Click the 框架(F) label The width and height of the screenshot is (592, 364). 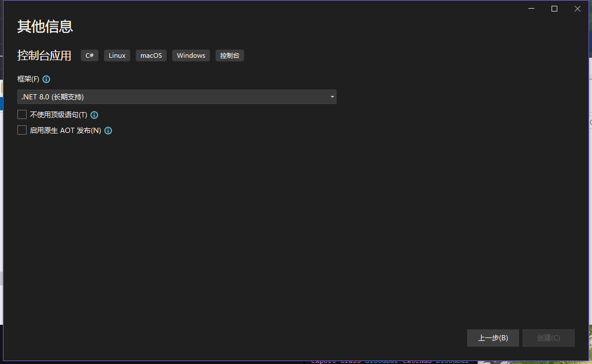(x=28, y=79)
